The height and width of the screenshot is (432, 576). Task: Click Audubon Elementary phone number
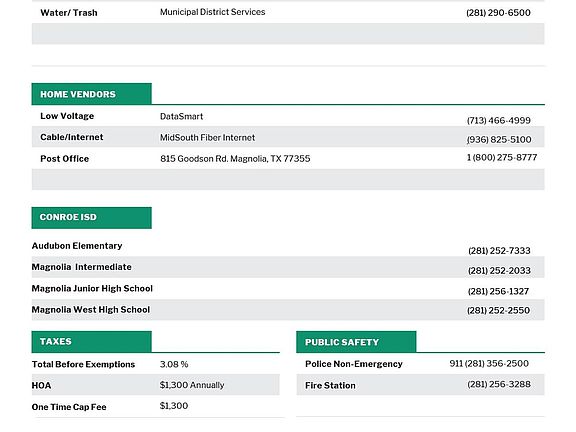[x=499, y=251]
